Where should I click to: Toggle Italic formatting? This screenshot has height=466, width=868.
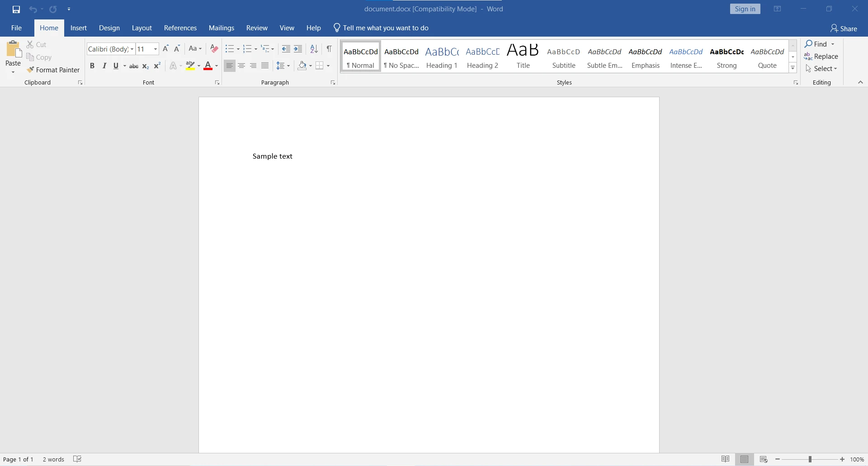pyautogui.click(x=104, y=66)
